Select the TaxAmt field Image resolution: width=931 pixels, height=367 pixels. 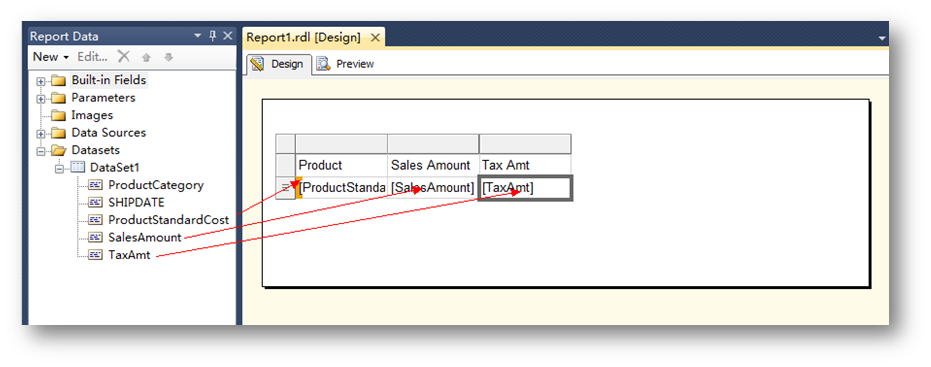click(x=129, y=255)
